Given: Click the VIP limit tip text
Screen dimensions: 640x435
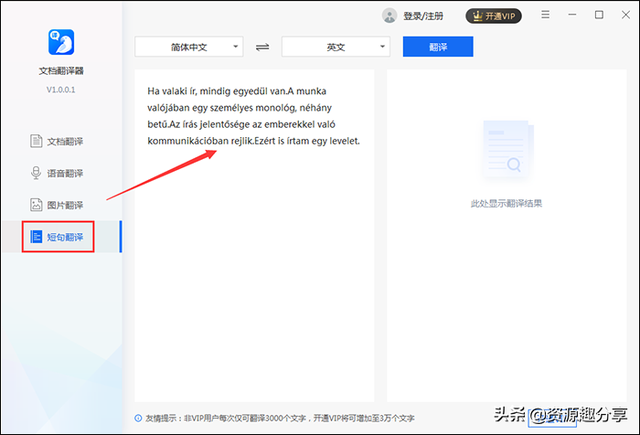Looking at the screenshot, I should click(x=280, y=418).
